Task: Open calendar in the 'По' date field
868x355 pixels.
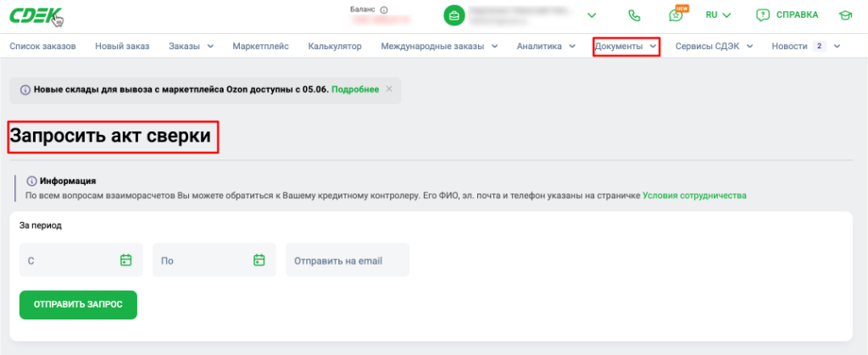Action: point(259,259)
